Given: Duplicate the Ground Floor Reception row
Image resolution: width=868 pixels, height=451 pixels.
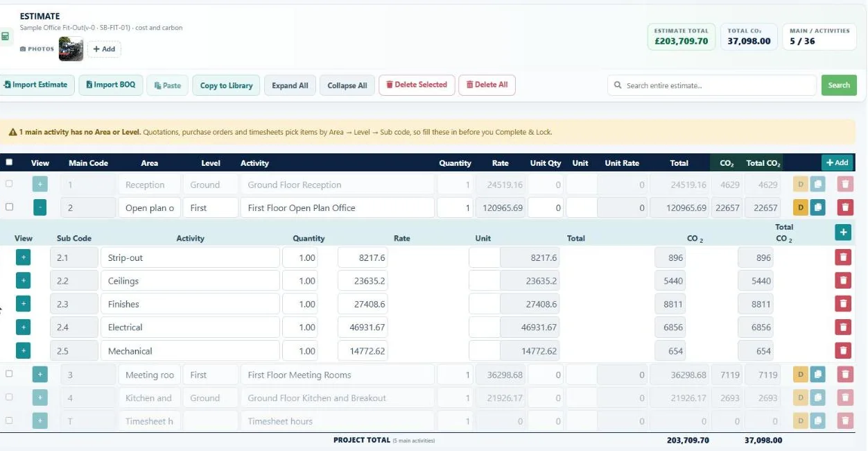Looking at the screenshot, I should (x=817, y=185).
